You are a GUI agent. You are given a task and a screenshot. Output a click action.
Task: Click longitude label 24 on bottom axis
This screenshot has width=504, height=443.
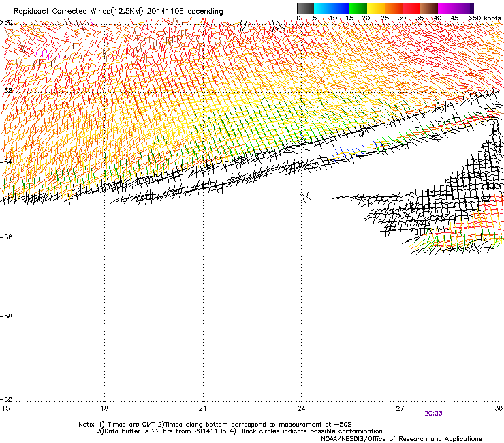[x=301, y=408]
